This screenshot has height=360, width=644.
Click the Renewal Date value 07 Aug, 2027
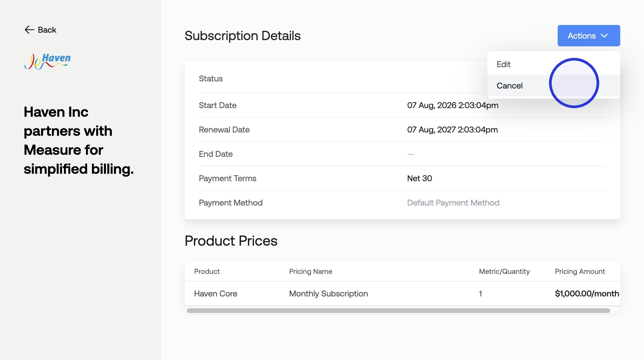452,130
